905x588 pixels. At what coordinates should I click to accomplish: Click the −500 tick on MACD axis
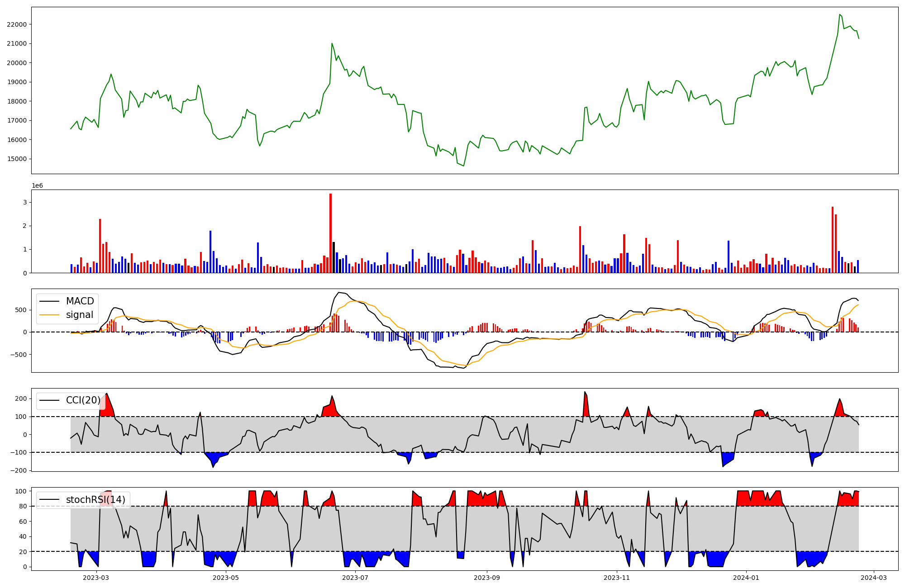pos(19,355)
